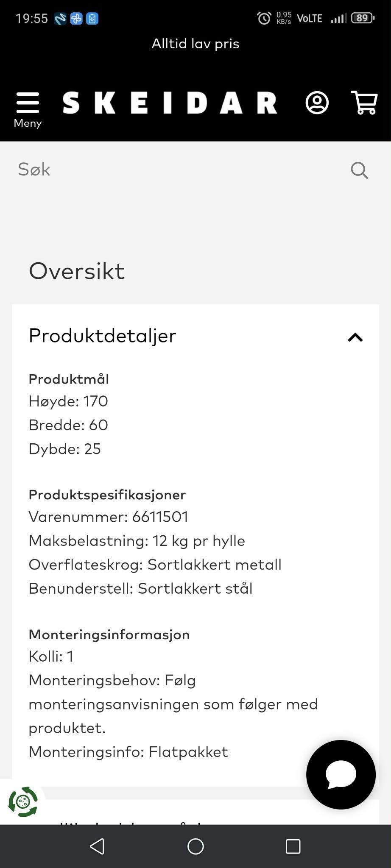Tap the alarm clock status icon
This screenshot has width=391, height=868.
pos(264,18)
